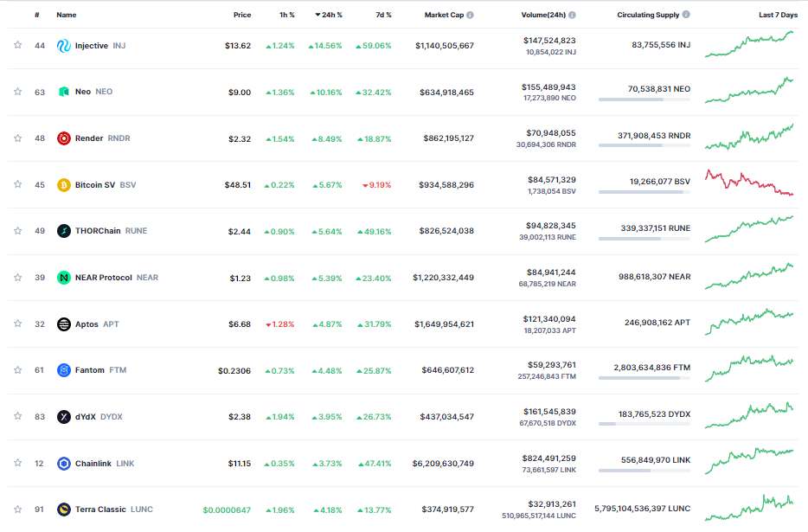
Task: Star Chainlink in the watchlist column
Action: 17,463
